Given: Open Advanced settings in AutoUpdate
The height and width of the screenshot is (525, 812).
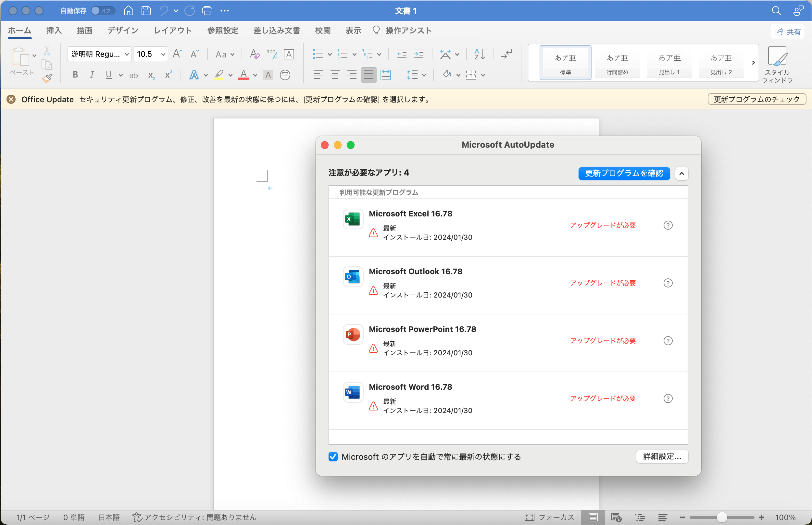Looking at the screenshot, I should tap(662, 457).
